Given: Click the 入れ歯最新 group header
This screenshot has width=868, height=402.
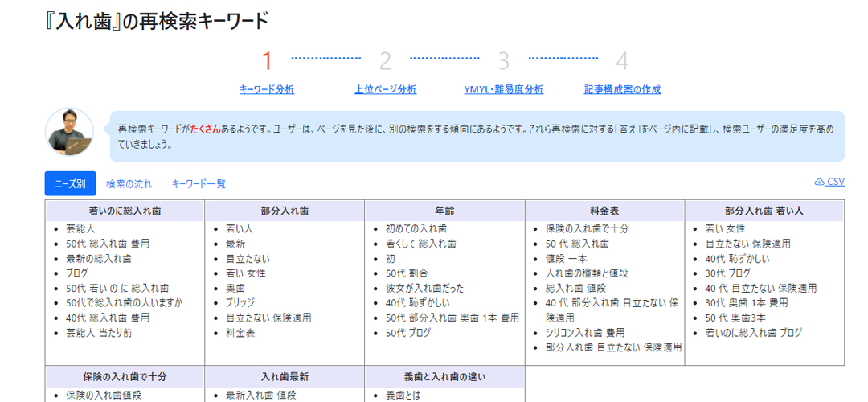Looking at the screenshot, I should pyautogui.click(x=285, y=376).
